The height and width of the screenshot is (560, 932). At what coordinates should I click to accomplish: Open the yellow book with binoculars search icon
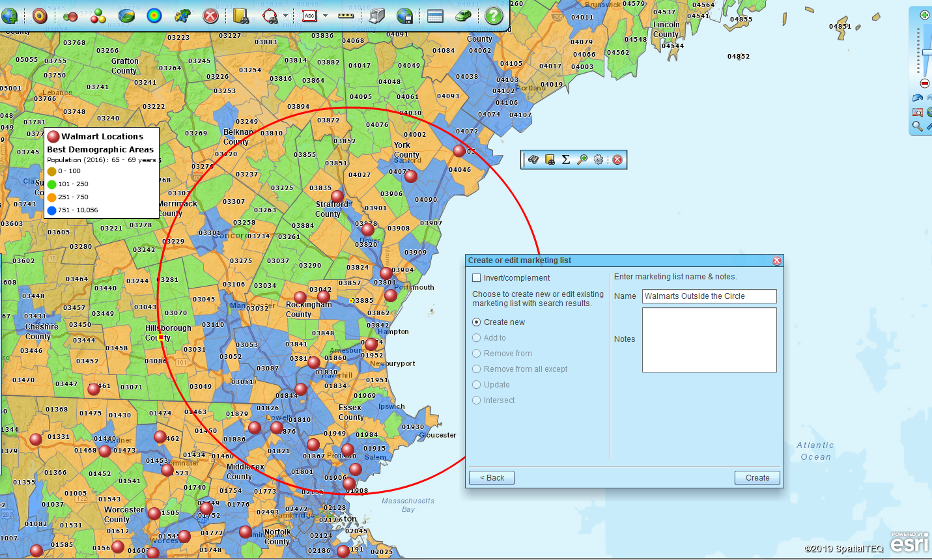point(241,15)
